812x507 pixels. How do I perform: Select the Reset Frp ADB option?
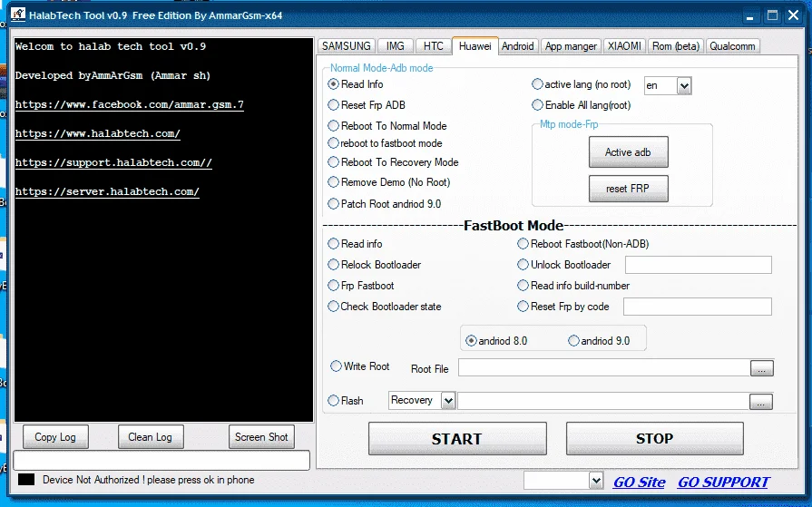point(367,105)
